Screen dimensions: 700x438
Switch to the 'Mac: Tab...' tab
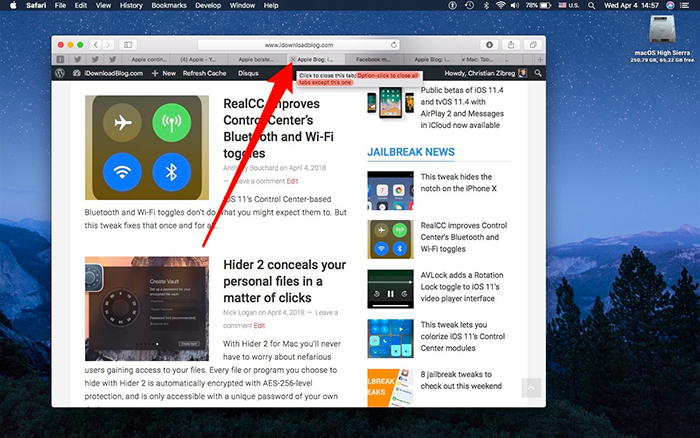click(480, 59)
